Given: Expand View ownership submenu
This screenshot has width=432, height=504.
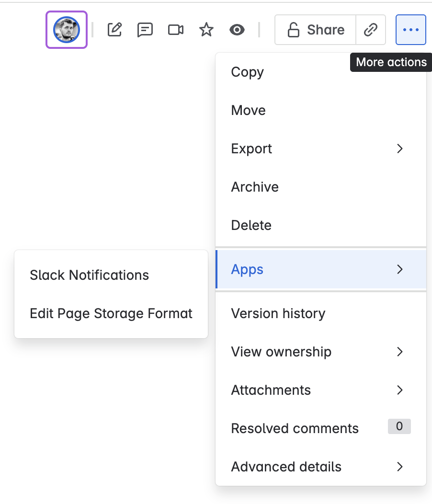Looking at the screenshot, I should pyautogui.click(x=321, y=352).
